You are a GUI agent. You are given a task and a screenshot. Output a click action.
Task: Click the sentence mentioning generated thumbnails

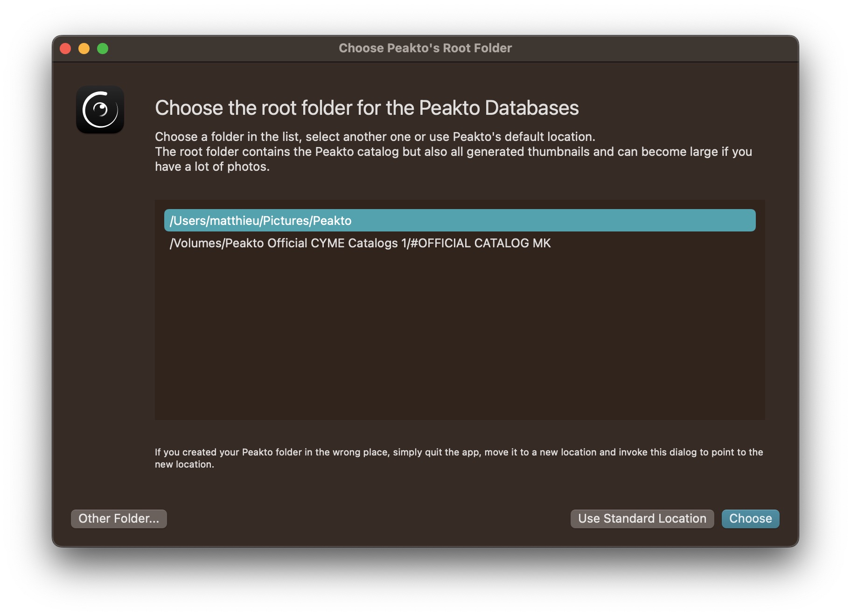pyautogui.click(x=453, y=152)
